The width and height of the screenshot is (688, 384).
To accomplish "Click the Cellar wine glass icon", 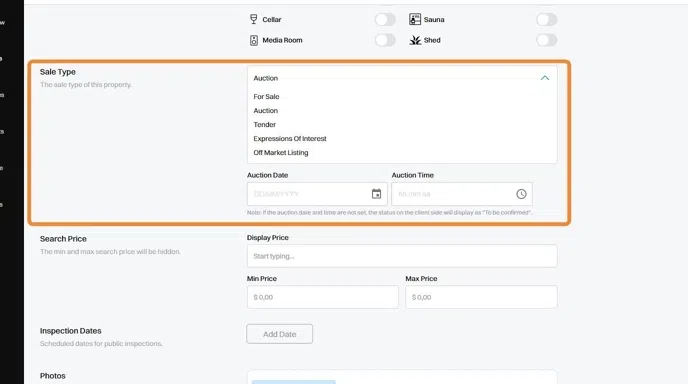I will coord(254,19).
